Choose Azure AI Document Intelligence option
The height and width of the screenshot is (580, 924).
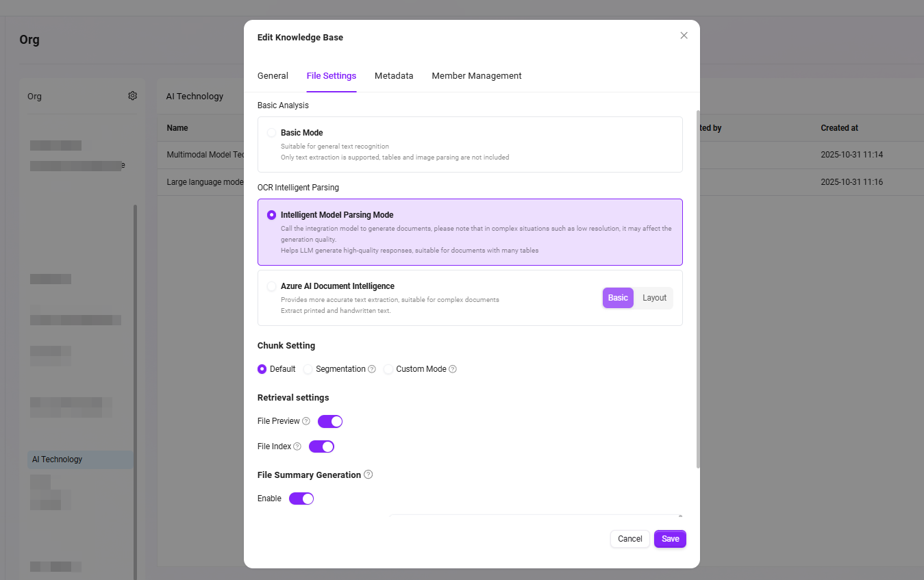coord(272,286)
